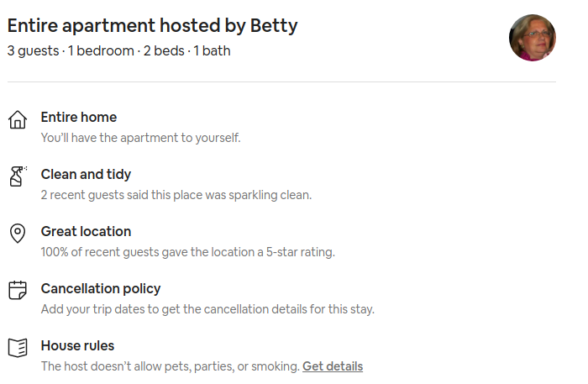Click the Great location heading
The image size is (588, 384).
point(86,231)
